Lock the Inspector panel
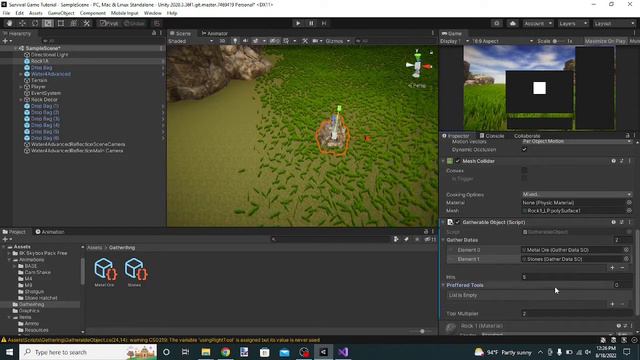This screenshot has height=360, width=640. 628,136
